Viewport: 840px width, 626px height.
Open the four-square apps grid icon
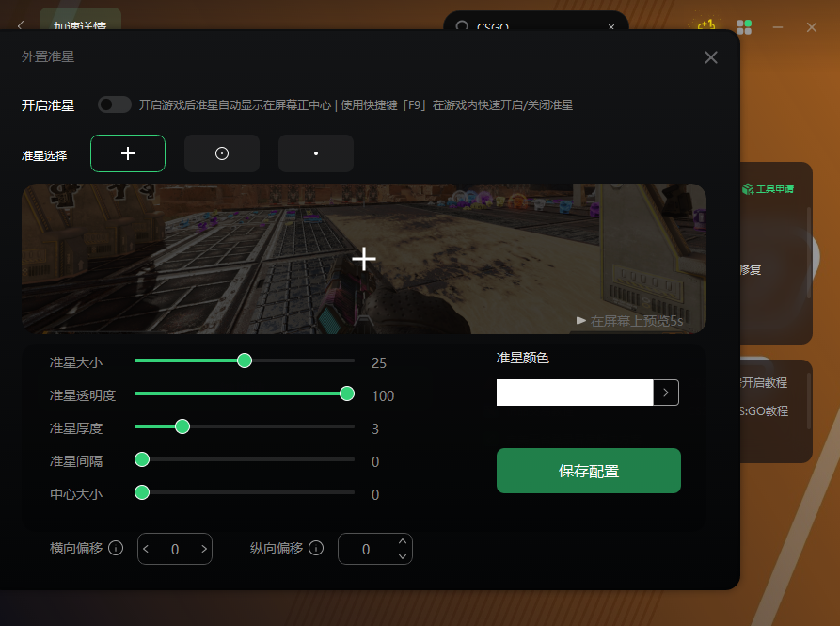click(744, 26)
